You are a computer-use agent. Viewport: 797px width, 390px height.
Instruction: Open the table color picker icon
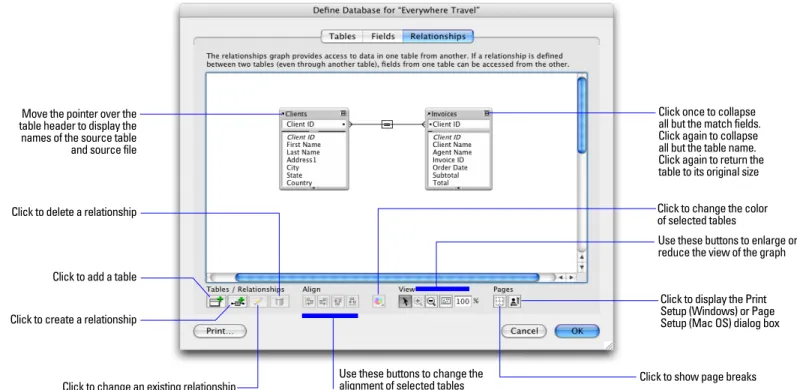click(x=378, y=302)
